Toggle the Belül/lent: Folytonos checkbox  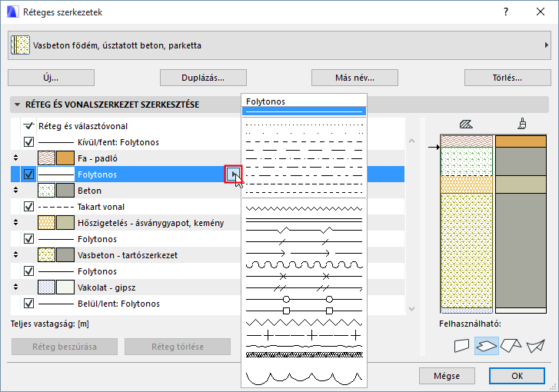pyautogui.click(x=28, y=304)
